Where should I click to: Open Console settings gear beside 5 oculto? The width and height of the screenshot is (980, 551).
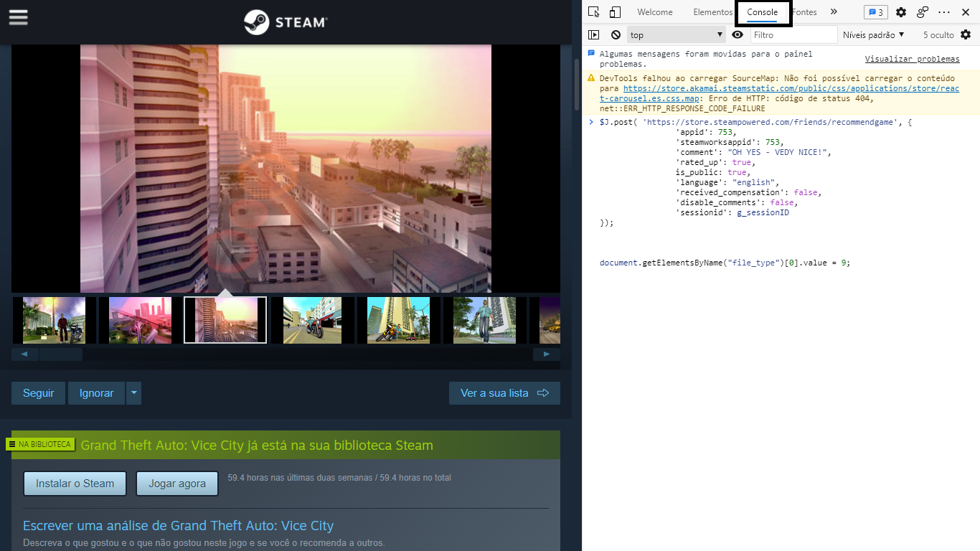click(966, 34)
